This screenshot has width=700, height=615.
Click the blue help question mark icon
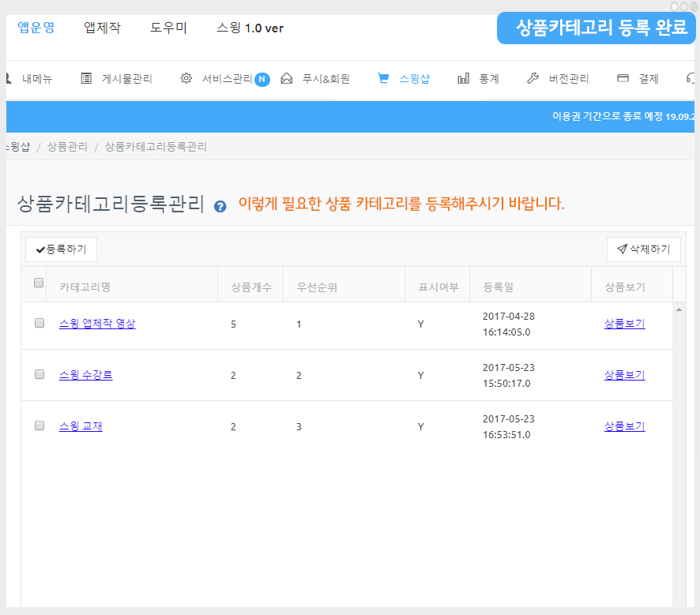pyautogui.click(x=220, y=207)
